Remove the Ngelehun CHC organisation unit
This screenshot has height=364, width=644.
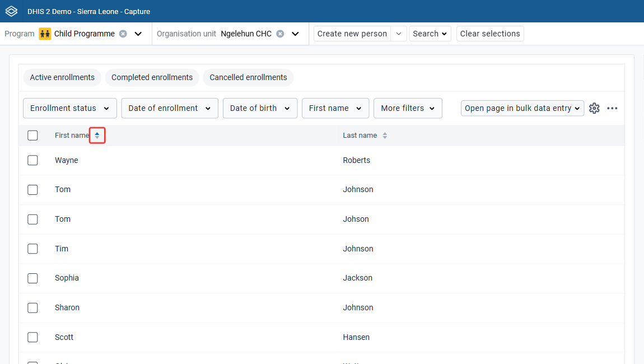(280, 34)
